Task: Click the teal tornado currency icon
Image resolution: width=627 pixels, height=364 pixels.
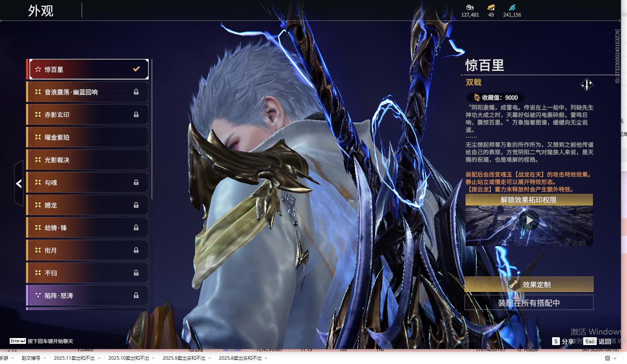Action: pyautogui.click(x=512, y=7)
